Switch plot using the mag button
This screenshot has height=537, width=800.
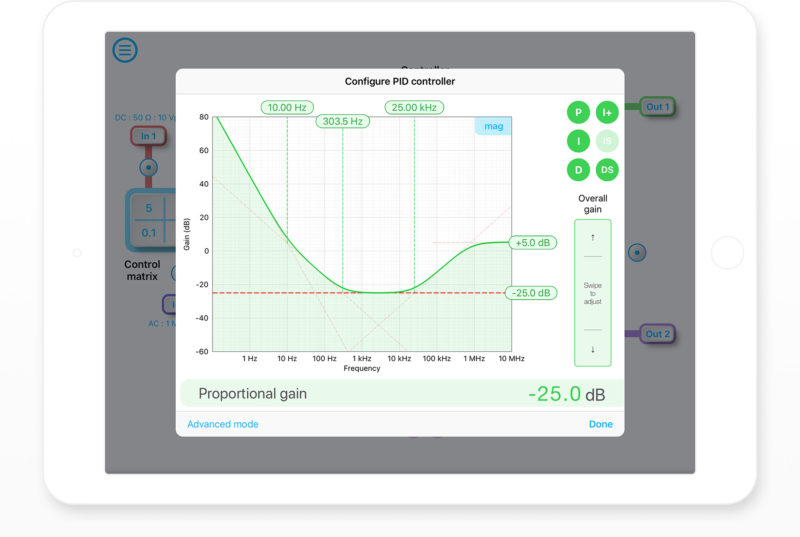click(x=493, y=126)
